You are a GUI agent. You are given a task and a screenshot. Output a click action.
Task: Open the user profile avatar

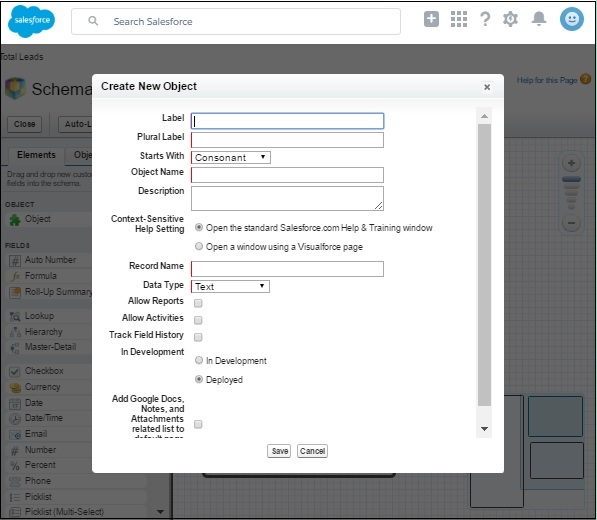click(571, 19)
